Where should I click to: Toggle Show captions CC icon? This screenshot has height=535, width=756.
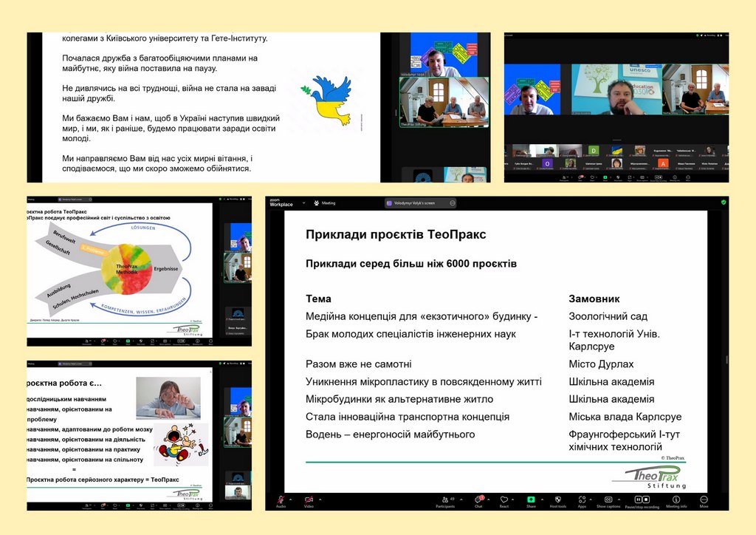pyautogui.click(x=608, y=500)
